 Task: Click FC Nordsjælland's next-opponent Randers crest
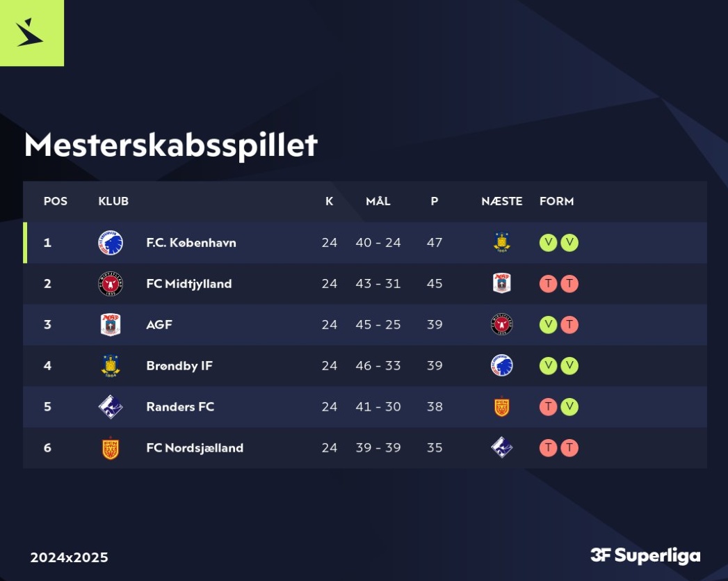click(501, 447)
